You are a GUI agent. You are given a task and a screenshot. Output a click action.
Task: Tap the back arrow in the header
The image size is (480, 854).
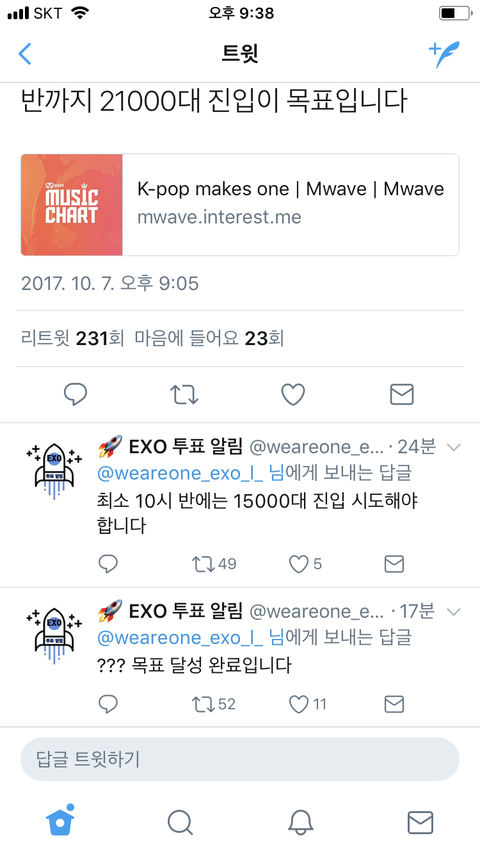click(x=25, y=54)
